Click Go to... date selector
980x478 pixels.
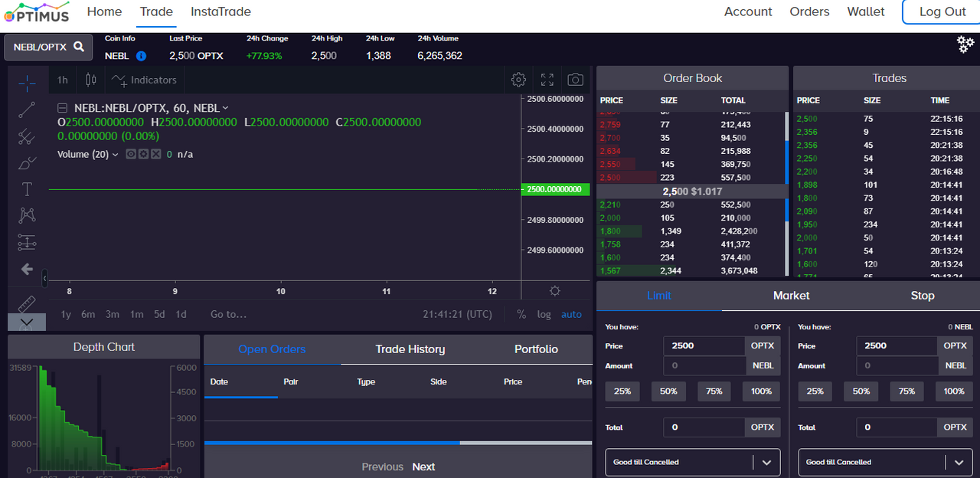pos(229,314)
